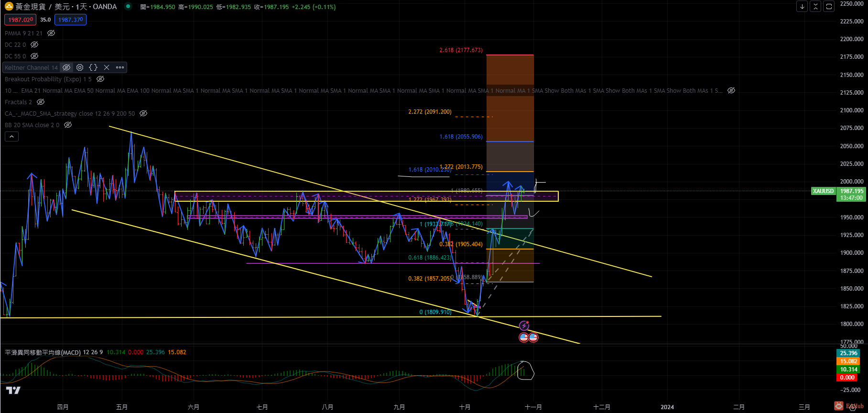Toggle visibility of CA_-_MACD_SMA_strategy
The height and width of the screenshot is (413, 868).
(143, 113)
